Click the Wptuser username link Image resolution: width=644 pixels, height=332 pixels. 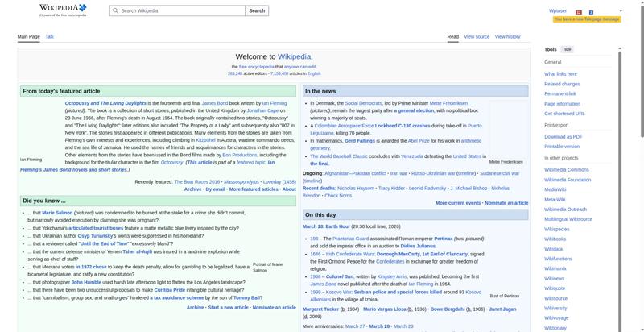558,11
